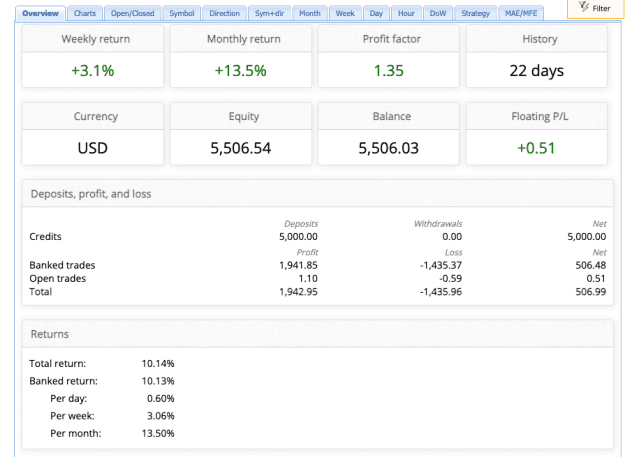
Task: Open the Charts tab
Action: [85, 14]
